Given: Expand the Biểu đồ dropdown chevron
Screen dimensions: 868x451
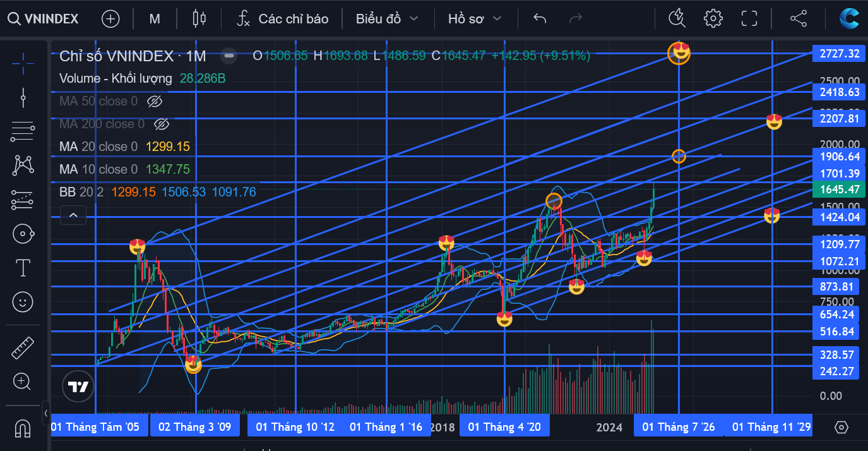Looking at the screenshot, I should coord(414,18).
